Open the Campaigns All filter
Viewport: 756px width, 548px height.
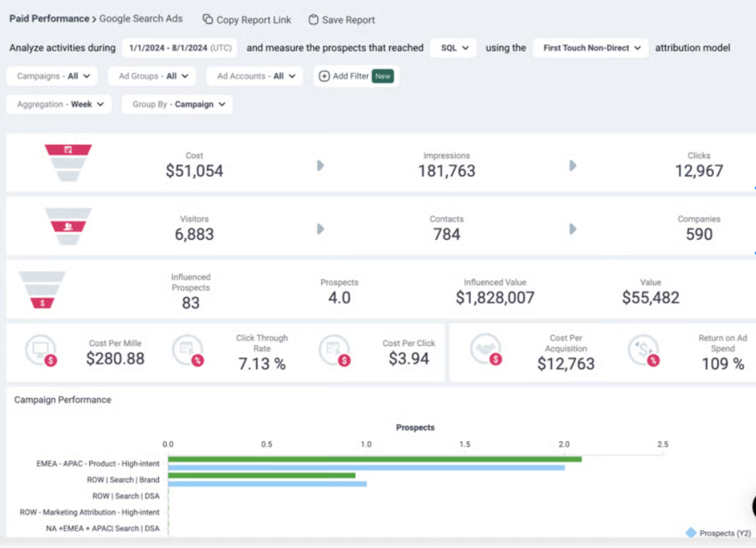pyautogui.click(x=51, y=76)
